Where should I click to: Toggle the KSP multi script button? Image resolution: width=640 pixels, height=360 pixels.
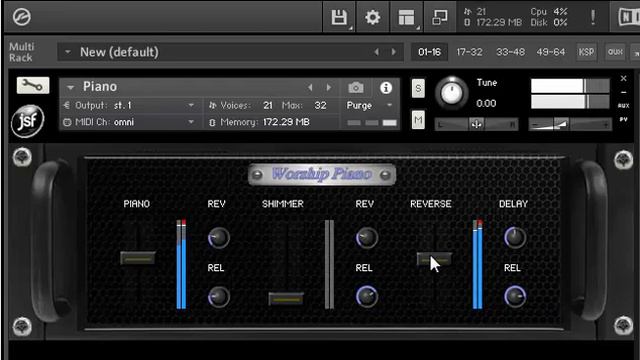pyautogui.click(x=586, y=52)
